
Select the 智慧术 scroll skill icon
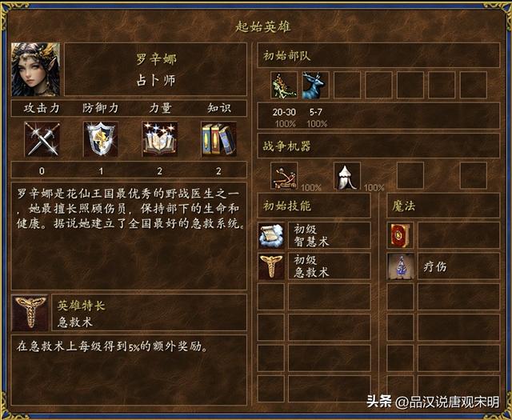tap(271, 235)
